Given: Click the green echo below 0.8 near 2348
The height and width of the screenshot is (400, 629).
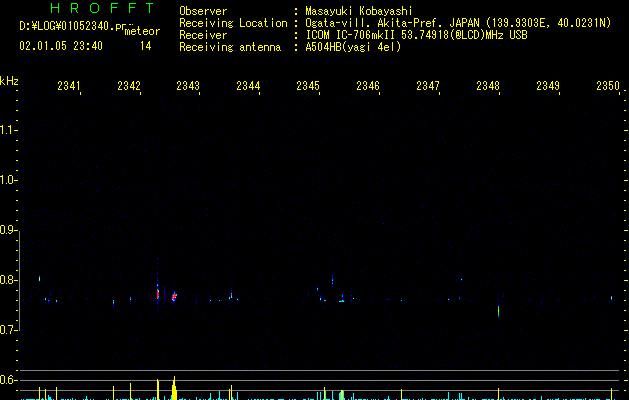Looking at the screenshot, I should [x=499, y=311].
